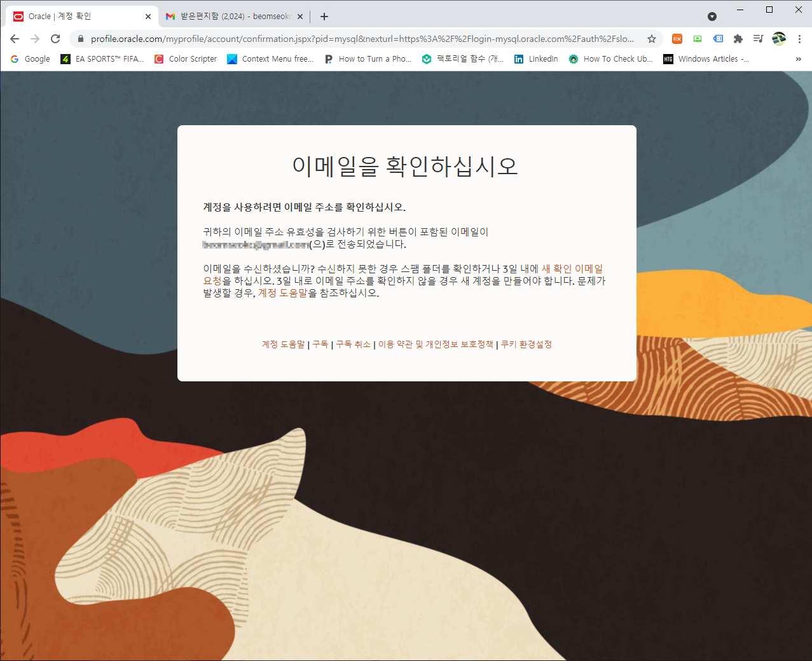Image resolution: width=812 pixels, height=661 pixels.
Task: Bookmark this page with the star icon
Action: (652, 39)
